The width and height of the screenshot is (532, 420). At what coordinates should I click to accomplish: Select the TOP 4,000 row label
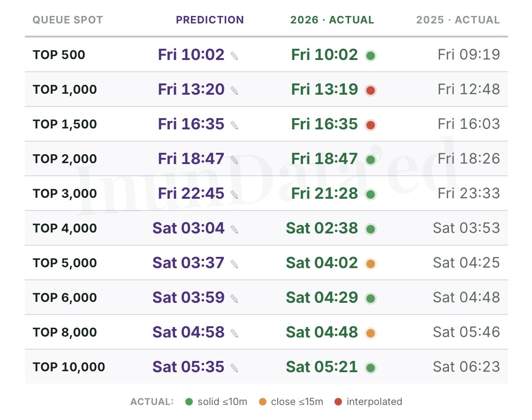tap(65, 228)
